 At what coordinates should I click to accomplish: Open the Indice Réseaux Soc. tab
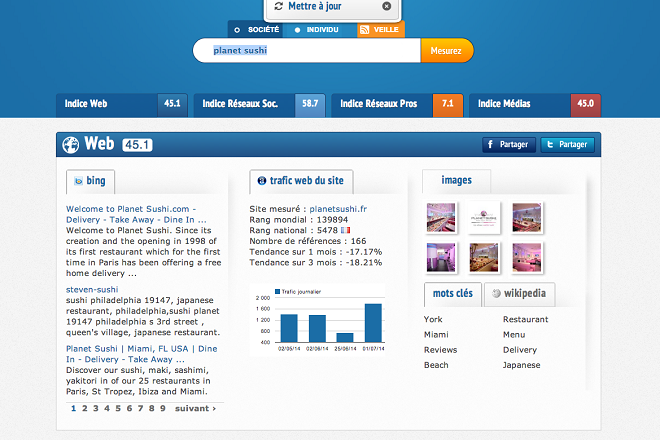click(x=259, y=104)
